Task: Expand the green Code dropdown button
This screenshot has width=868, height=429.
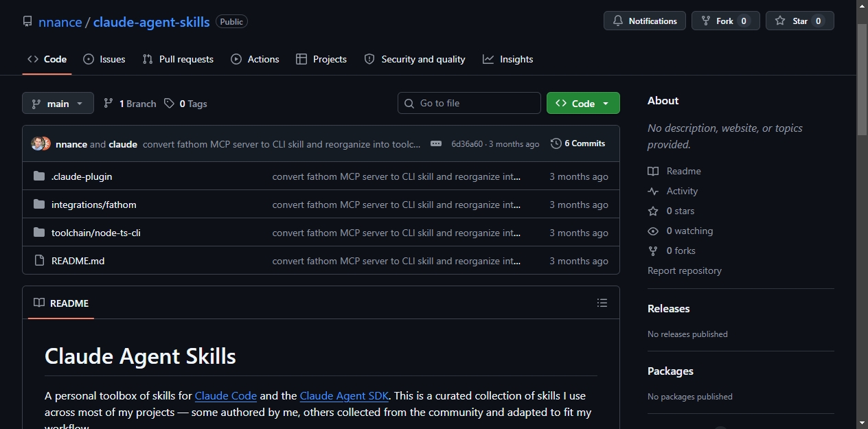Action: (583, 103)
